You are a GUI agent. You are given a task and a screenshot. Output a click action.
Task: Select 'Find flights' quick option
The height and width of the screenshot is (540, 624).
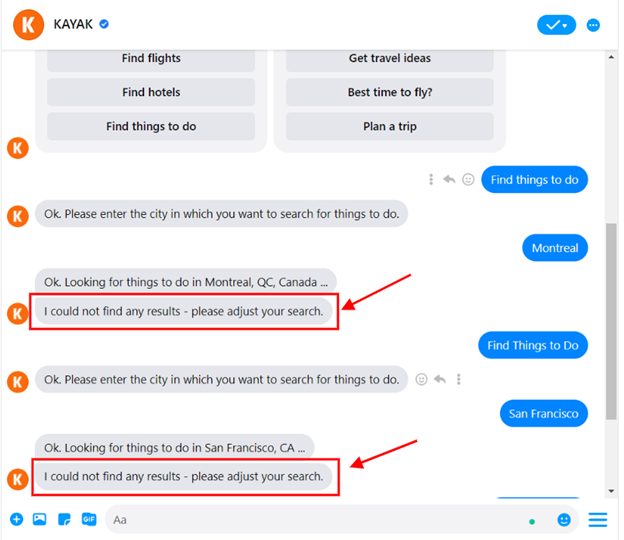[151, 59]
